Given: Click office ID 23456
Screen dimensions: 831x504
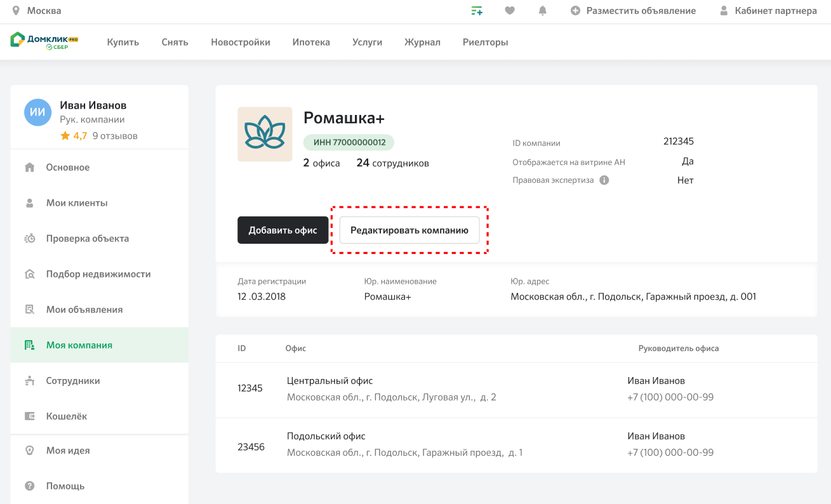Looking at the screenshot, I should [251, 447].
